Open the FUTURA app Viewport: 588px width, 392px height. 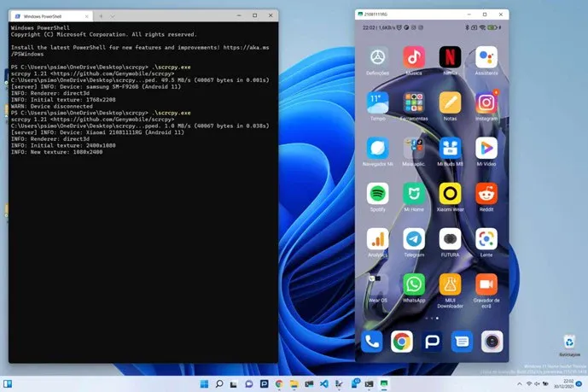[x=450, y=239]
